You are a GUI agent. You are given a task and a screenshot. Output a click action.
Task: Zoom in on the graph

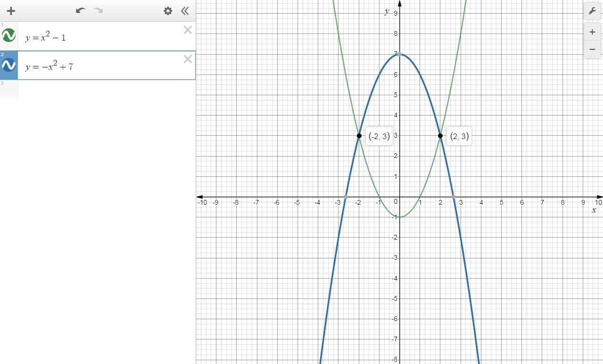coord(592,32)
